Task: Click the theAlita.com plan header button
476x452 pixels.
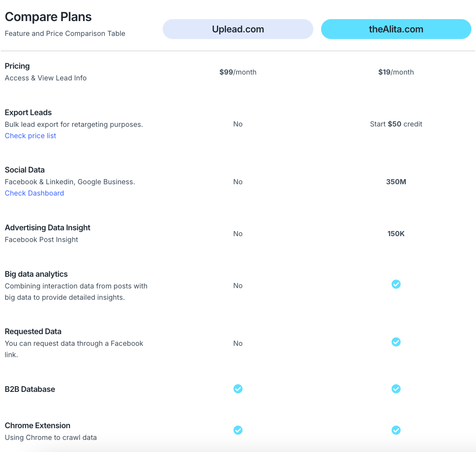Action: (x=396, y=29)
